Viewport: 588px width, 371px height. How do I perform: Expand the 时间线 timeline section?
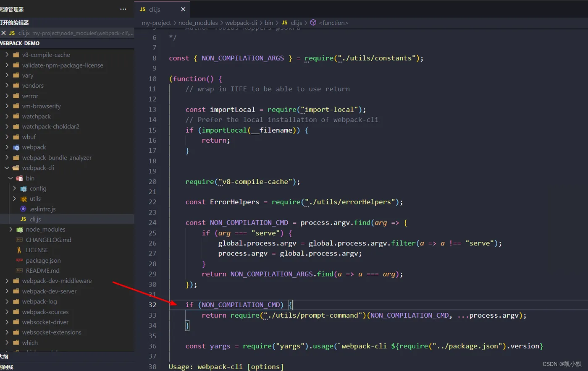[67, 367]
